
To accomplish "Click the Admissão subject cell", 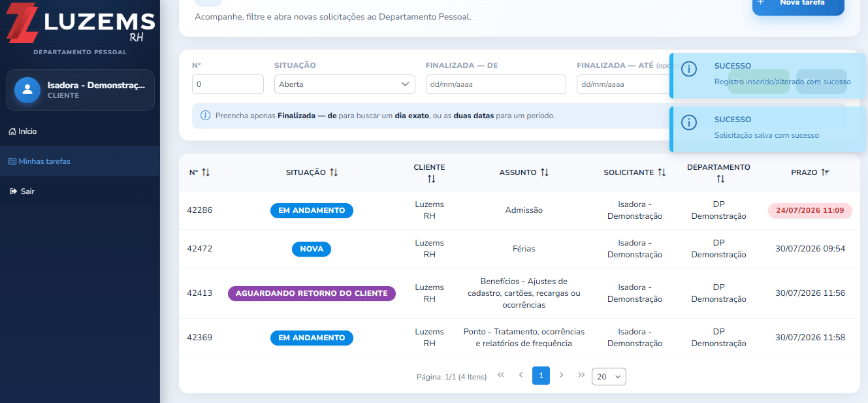I will coord(524,210).
